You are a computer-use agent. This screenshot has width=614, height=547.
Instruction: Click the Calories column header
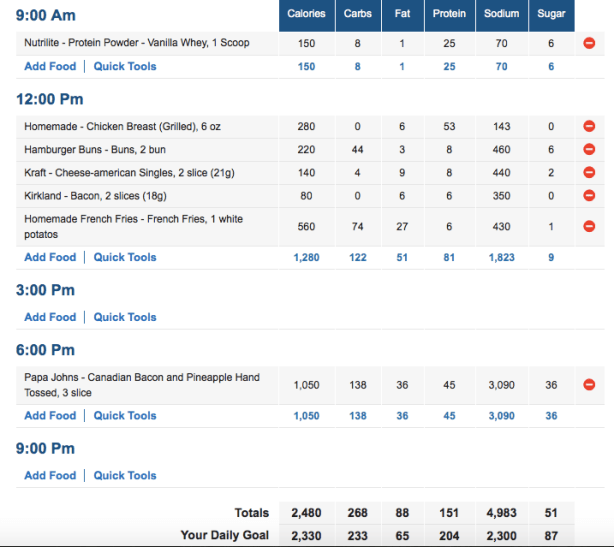306,14
